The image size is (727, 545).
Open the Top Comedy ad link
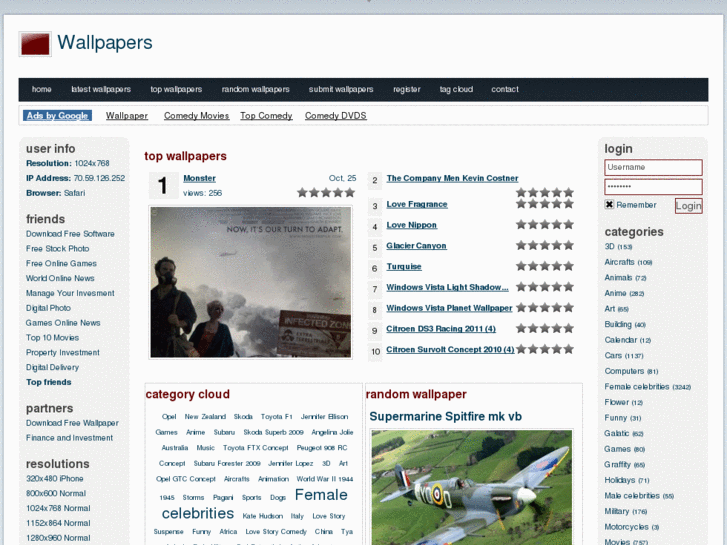point(266,116)
